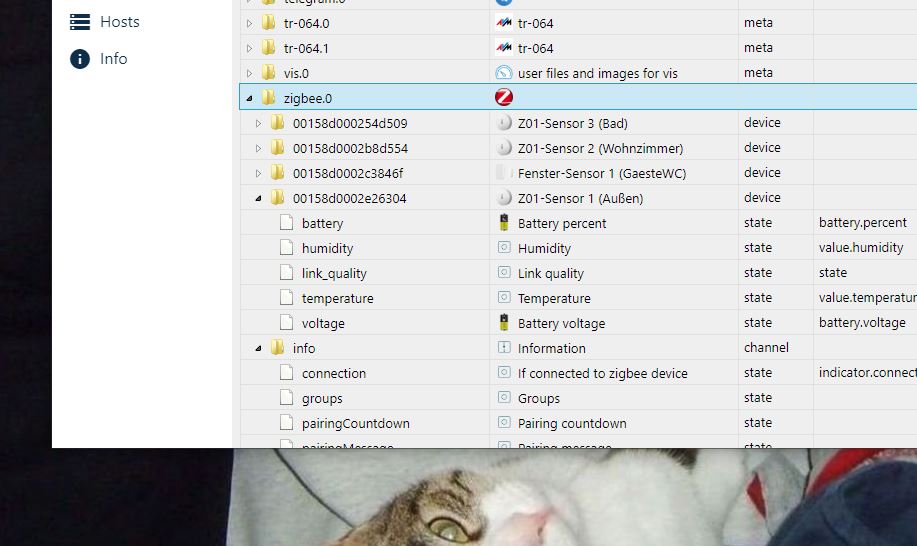The height and width of the screenshot is (546, 917).
Task: Click 'user files and images for vis' text
Action: [x=598, y=74]
